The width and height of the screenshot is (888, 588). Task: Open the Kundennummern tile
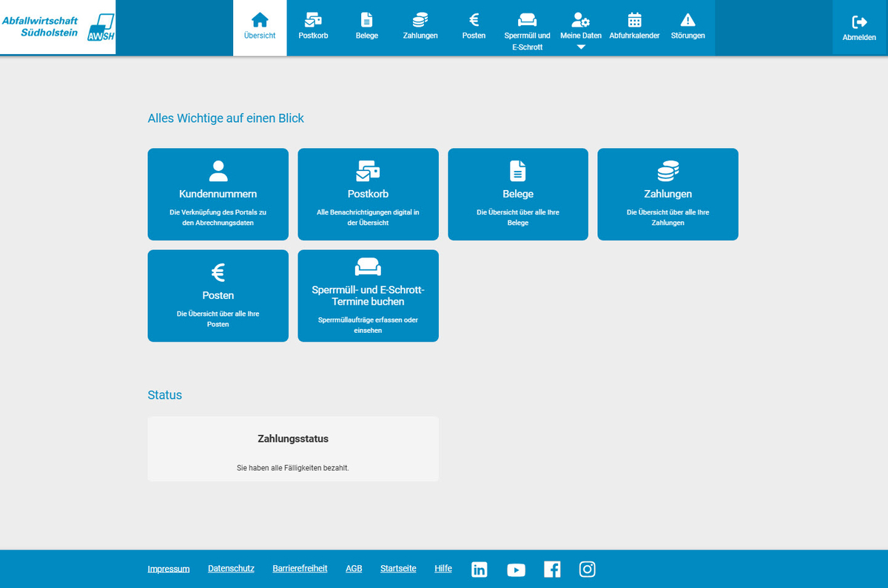pos(218,194)
